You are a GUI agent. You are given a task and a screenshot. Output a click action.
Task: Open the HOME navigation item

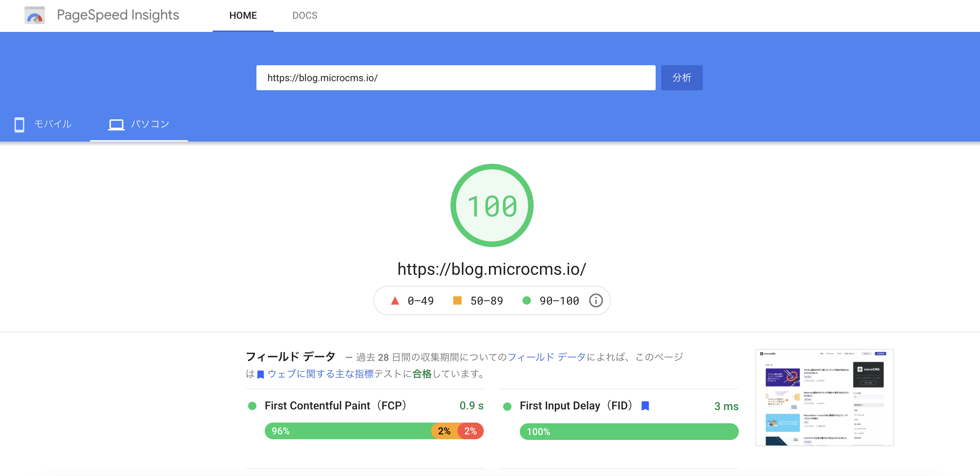pyautogui.click(x=243, y=16)
